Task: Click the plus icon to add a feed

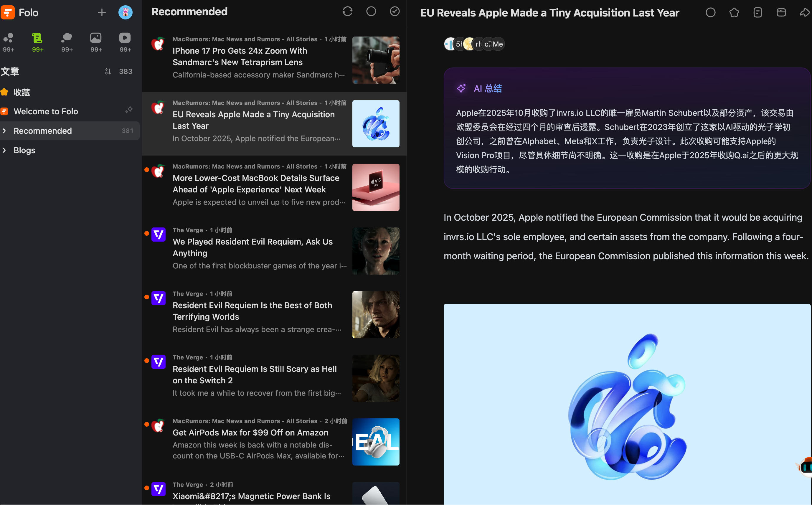Action: 101,13
